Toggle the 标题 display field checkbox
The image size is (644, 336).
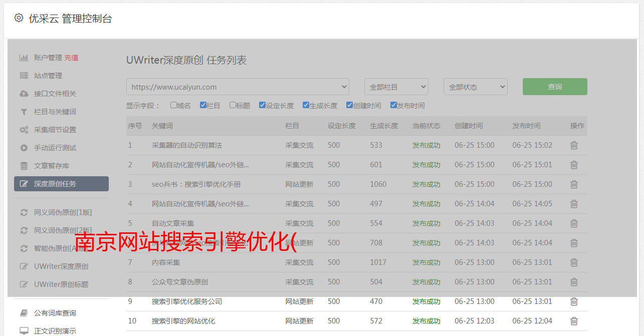point(233,105)
